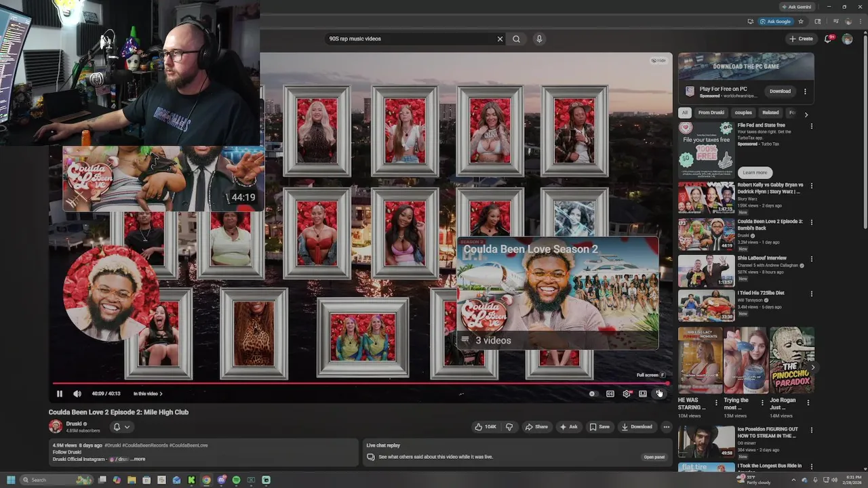
Task: Open Spotify from the taskbar
Action: click(236, 480)
